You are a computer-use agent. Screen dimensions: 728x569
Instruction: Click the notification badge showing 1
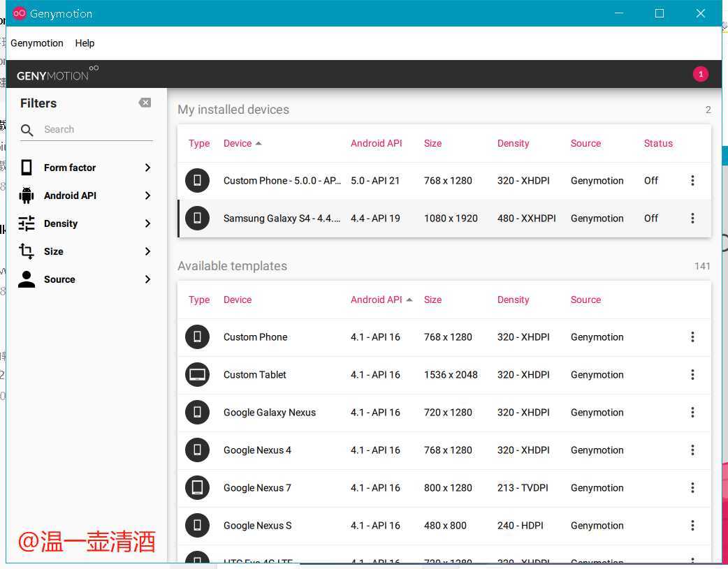(x=700, y=74)
